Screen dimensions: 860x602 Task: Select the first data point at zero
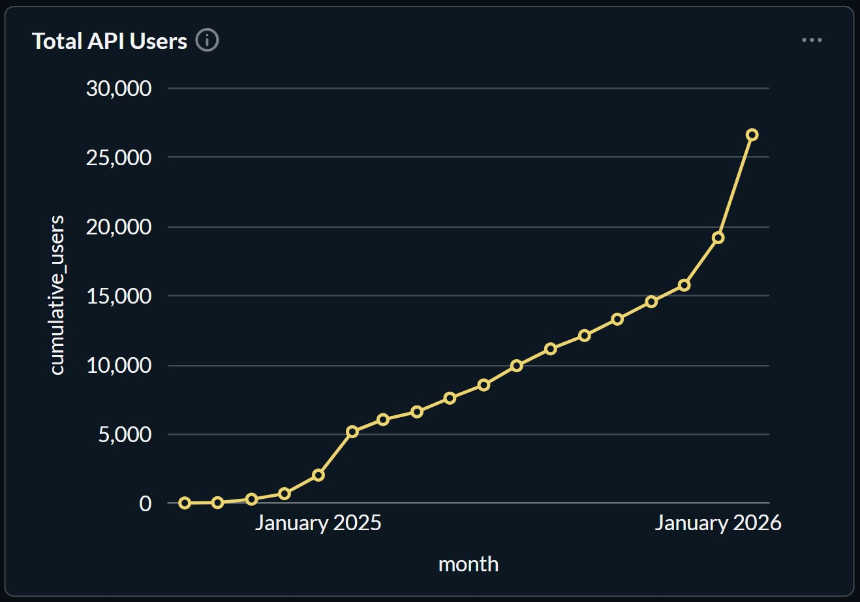185,503
